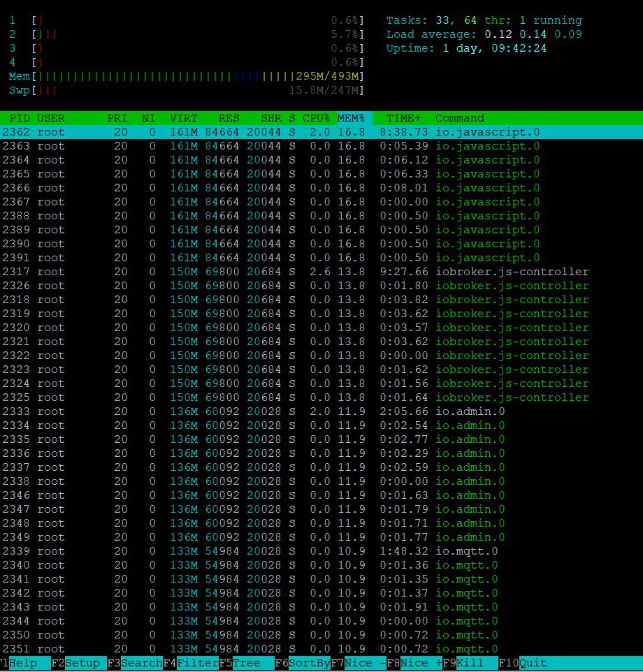This screenshot has width=643, height=672.
Task: Click the Uptime line
Action: (x=466, y=48)
